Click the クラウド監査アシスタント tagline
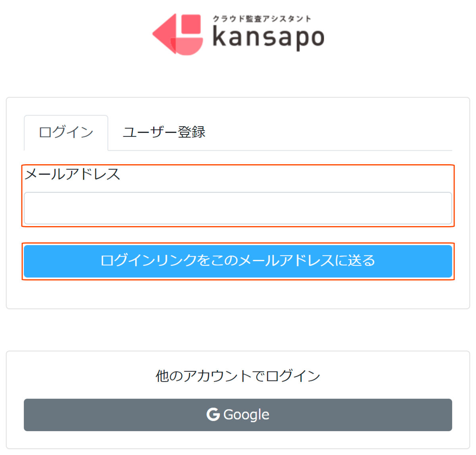The image size is (476, 455). tap(262, 19)
